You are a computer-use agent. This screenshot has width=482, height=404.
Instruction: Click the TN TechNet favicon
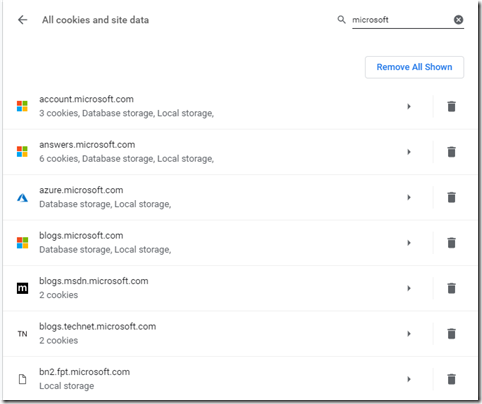pos(22,334)
